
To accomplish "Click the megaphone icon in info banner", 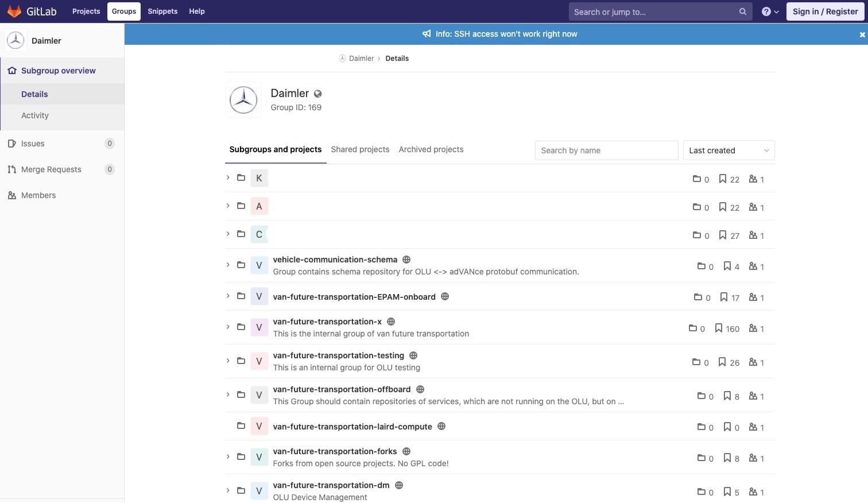I will [x=427, y=34].
